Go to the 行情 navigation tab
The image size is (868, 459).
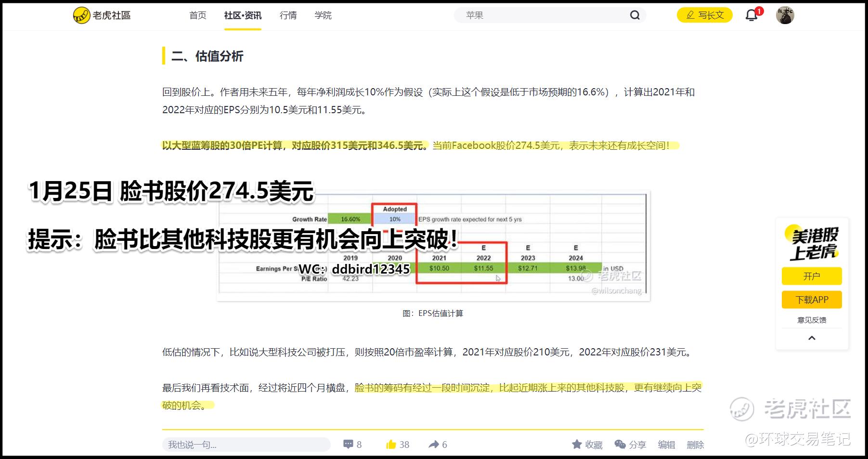tap(288, 15)
